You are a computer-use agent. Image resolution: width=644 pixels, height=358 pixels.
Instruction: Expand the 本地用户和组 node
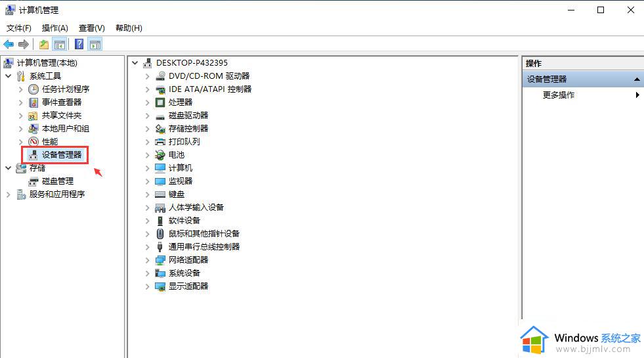20,129
